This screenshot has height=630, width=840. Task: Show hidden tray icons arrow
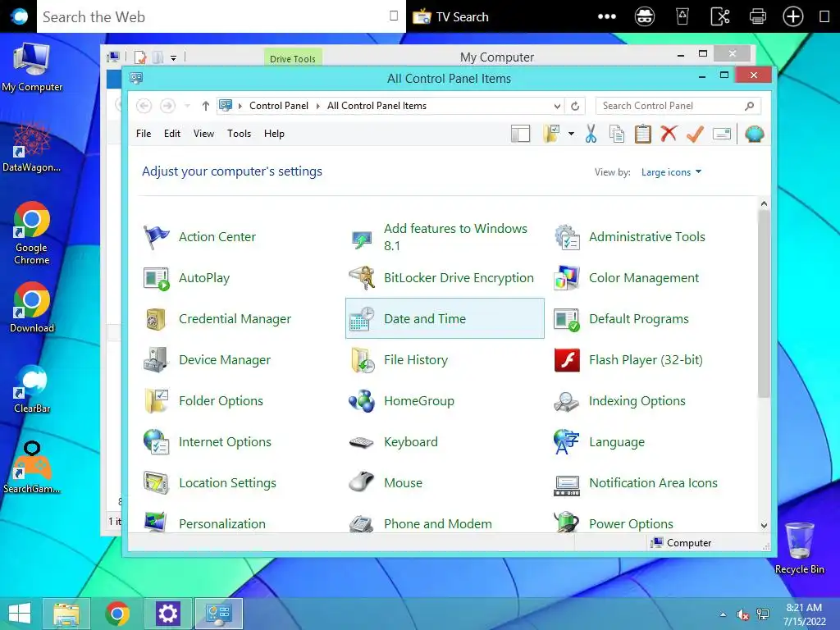click(x=724, y=614)
